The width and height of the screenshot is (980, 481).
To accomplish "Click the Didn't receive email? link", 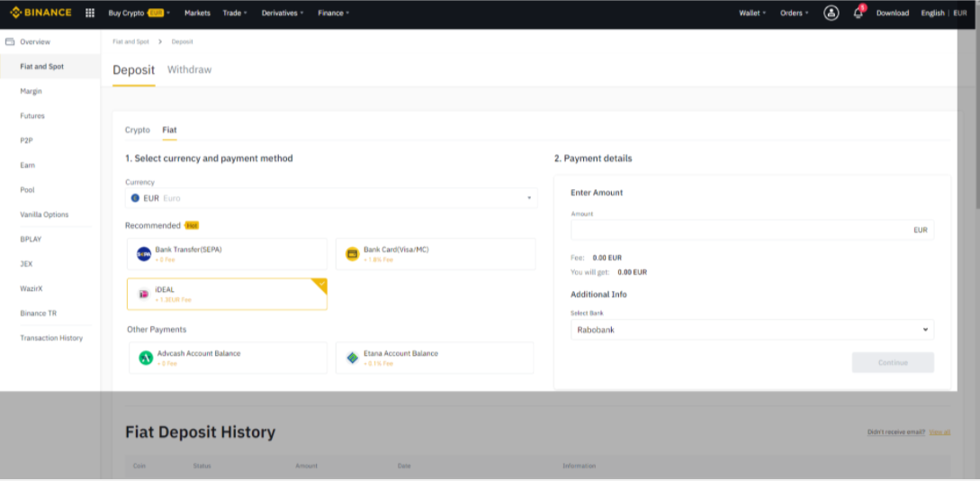I will (x=896, y=432).
